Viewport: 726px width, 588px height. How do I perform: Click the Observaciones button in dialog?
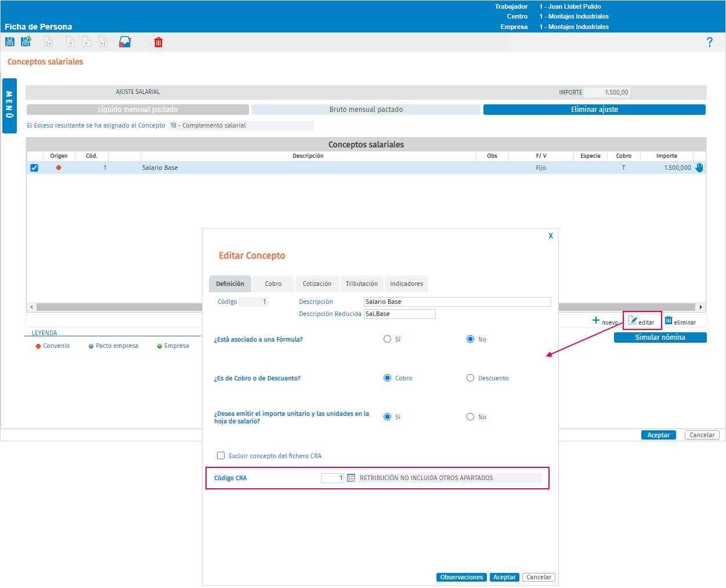coord(461,577)
